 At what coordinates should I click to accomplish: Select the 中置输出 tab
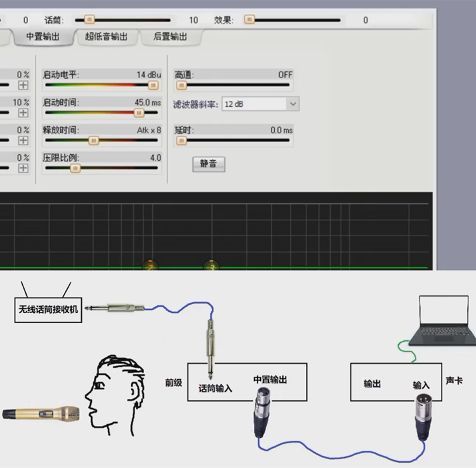(43, 37)
